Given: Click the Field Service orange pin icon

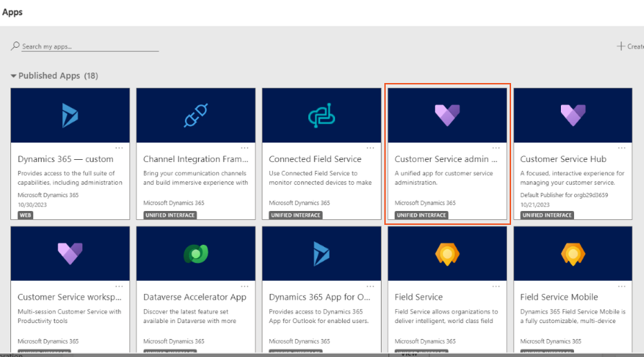Looking at the screenshot, I should pos(447,254).
